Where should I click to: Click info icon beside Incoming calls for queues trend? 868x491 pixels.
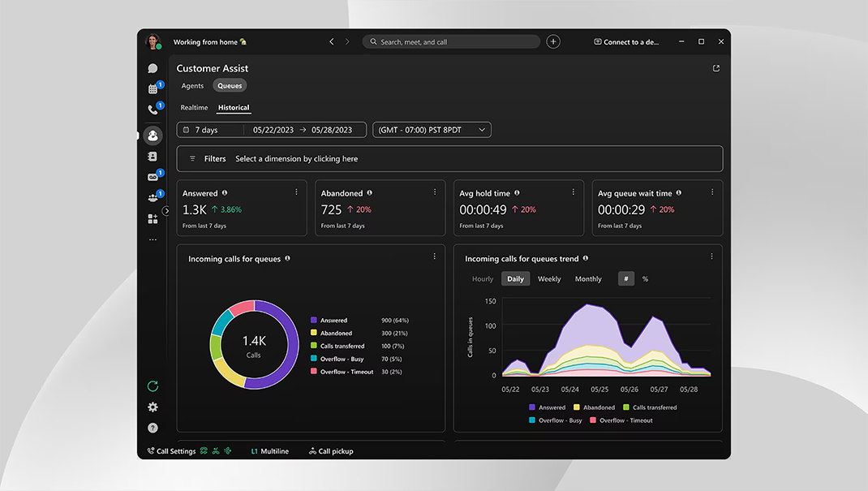point(586,259)
